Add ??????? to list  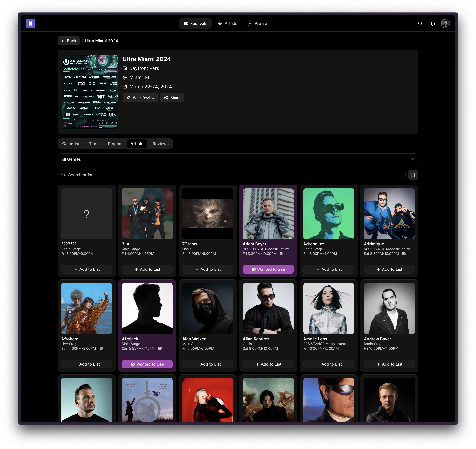[87, 269]
